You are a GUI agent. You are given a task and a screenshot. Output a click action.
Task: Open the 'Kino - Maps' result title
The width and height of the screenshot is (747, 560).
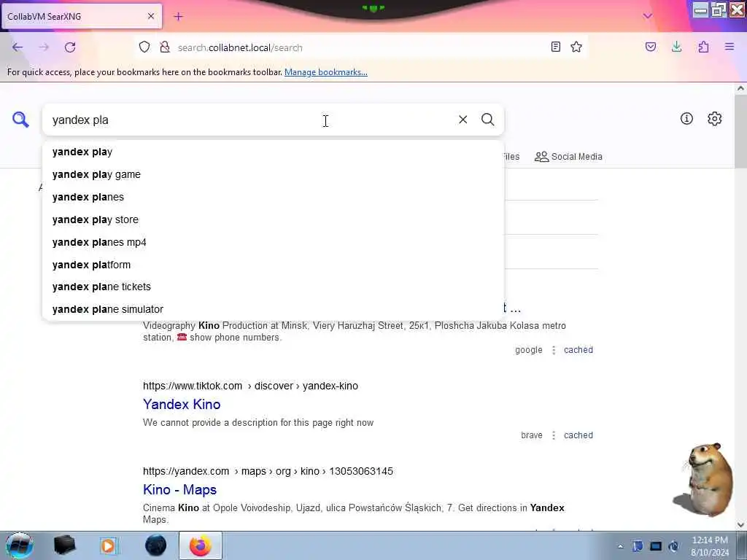179,489
